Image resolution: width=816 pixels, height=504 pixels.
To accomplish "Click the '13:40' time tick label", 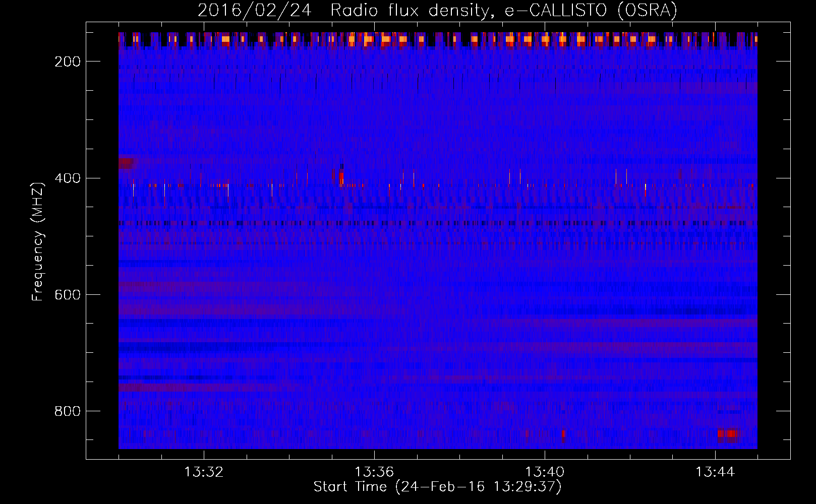I will (x=545, y=472).
